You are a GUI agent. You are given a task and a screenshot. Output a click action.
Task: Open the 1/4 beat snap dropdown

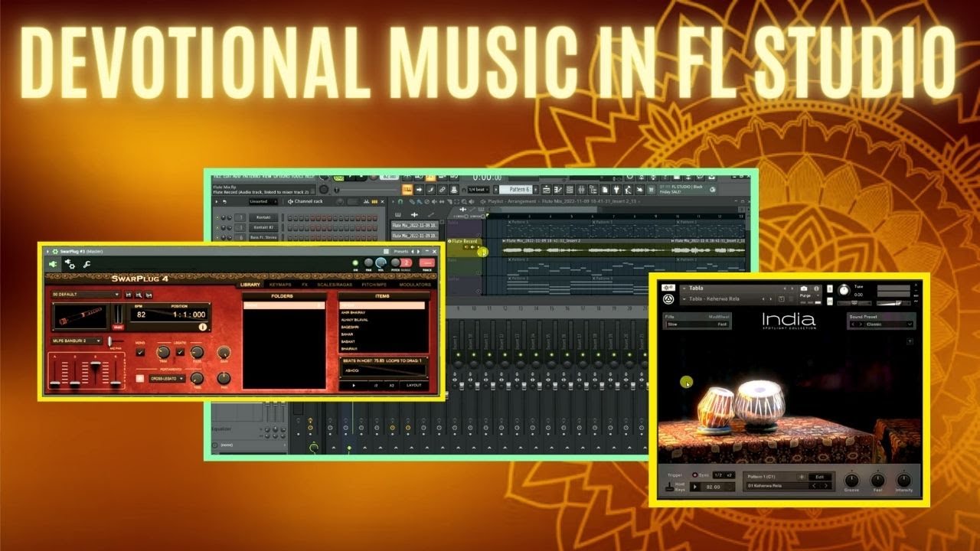pos(479,190)
